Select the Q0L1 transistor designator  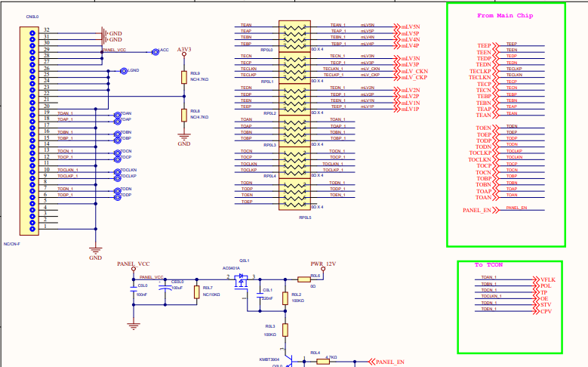click(244, 261)
